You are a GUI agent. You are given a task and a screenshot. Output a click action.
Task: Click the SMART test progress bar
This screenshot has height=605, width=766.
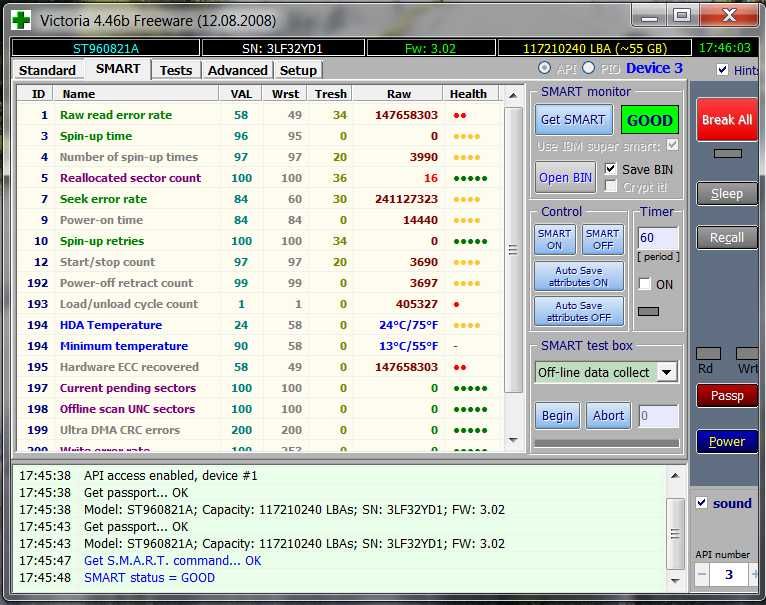coord(607,443)
